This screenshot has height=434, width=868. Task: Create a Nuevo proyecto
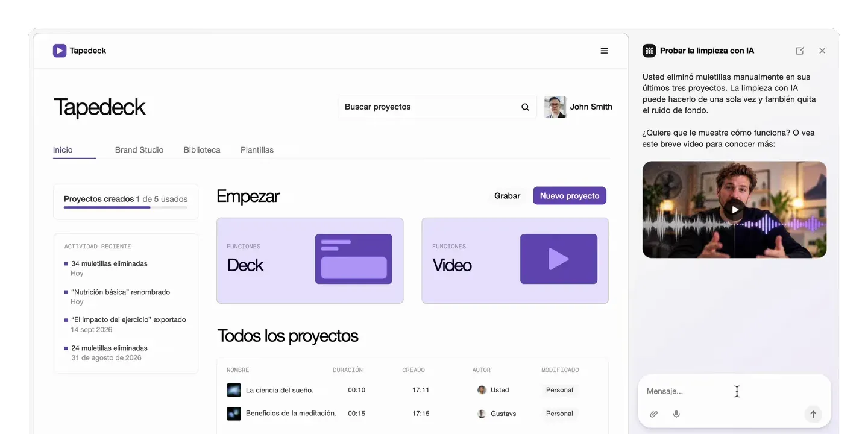tap(570, 196)
